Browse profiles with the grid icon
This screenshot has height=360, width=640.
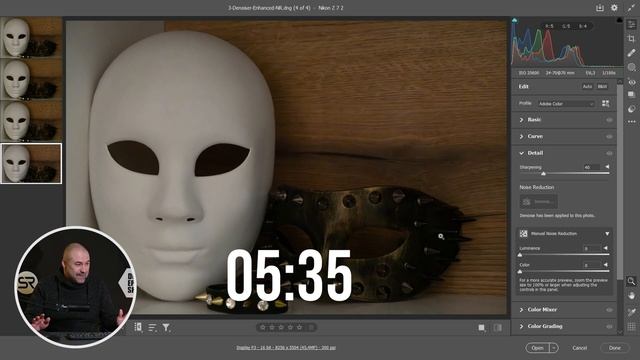605,104
